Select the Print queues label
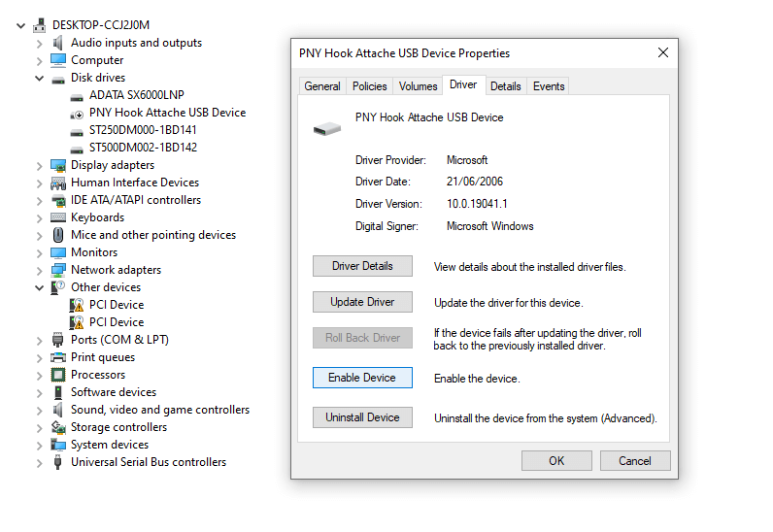Screen dimensions: 773x532 (103, 357)
